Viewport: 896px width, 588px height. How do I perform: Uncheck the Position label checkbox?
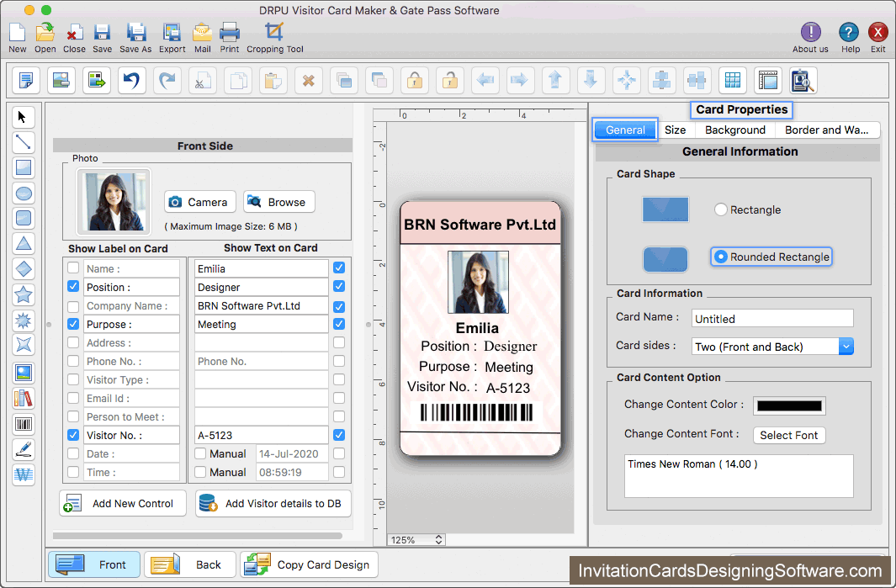[73, 286]
